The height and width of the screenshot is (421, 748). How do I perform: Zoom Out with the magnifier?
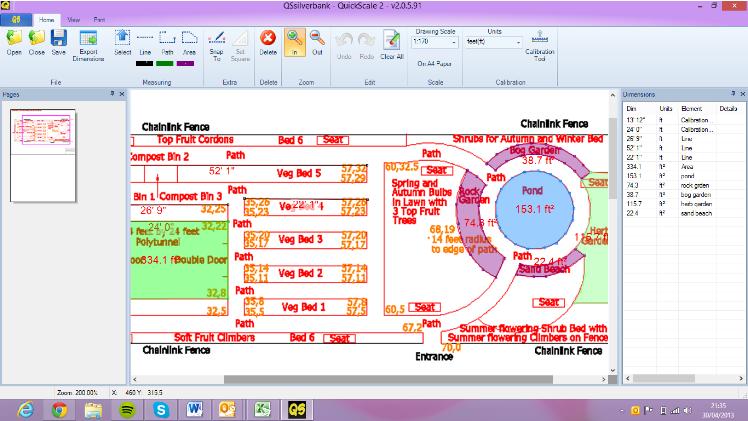point(317,42)
